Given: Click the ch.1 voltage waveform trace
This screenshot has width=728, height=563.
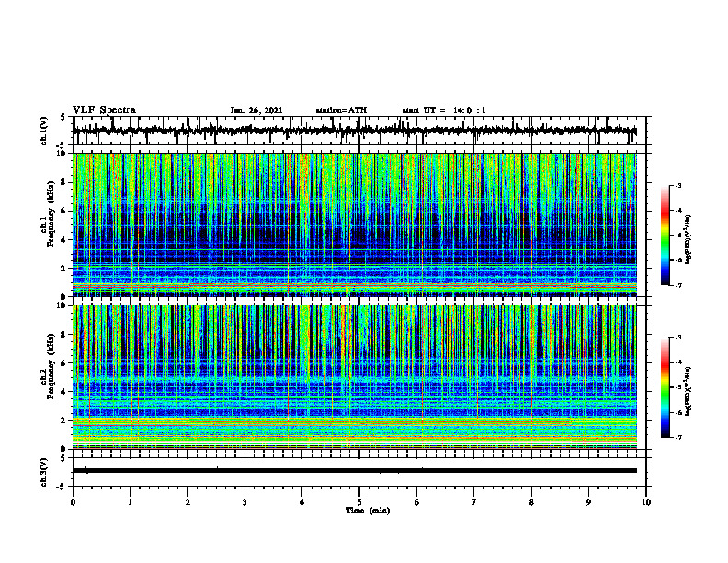Looking at the screenshot, I should [x=354, y=131].
